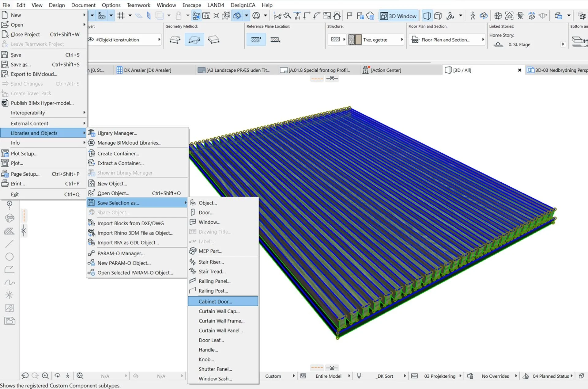Click the spline curve tool icon
This screenshot has width=588, height=389.
coord(9,282)
